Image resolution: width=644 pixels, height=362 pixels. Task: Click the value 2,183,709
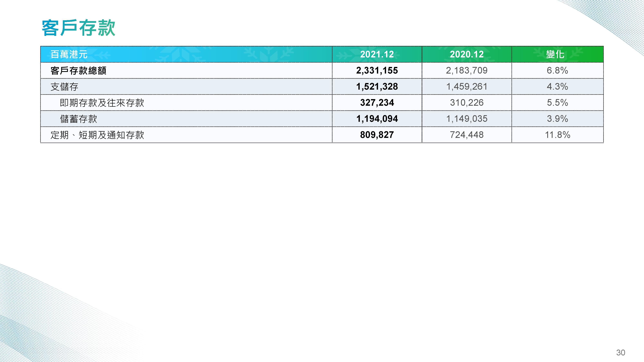(467, 70)
